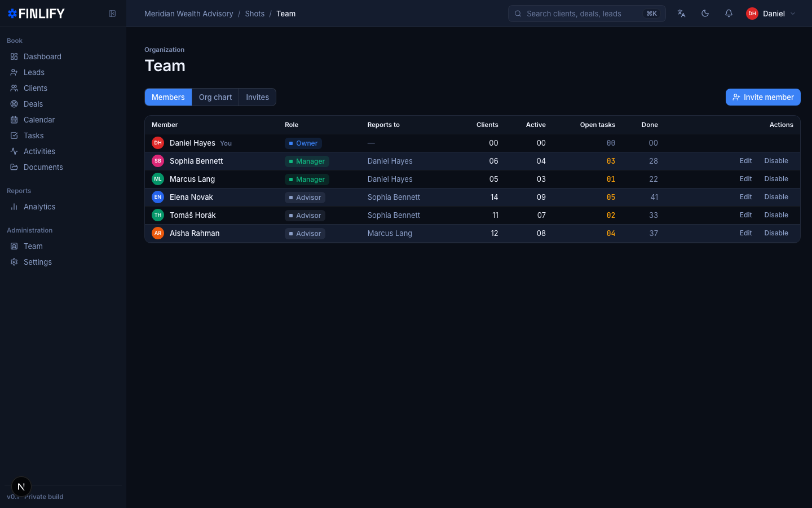Click the Private build version text

(44, 497)
